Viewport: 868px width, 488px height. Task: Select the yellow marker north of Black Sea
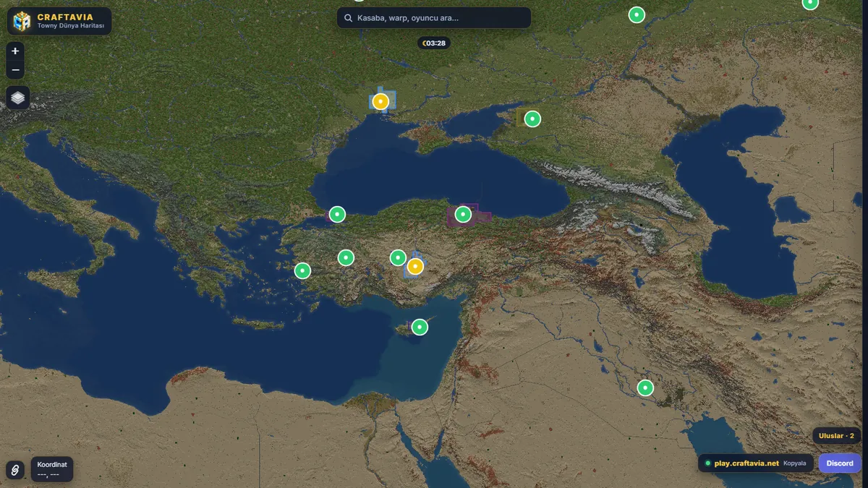(380, 101)
